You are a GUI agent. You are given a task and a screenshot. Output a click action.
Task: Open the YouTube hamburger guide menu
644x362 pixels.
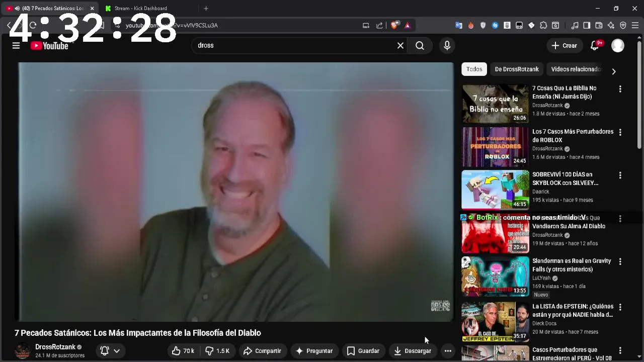click(x=16, y=46)
